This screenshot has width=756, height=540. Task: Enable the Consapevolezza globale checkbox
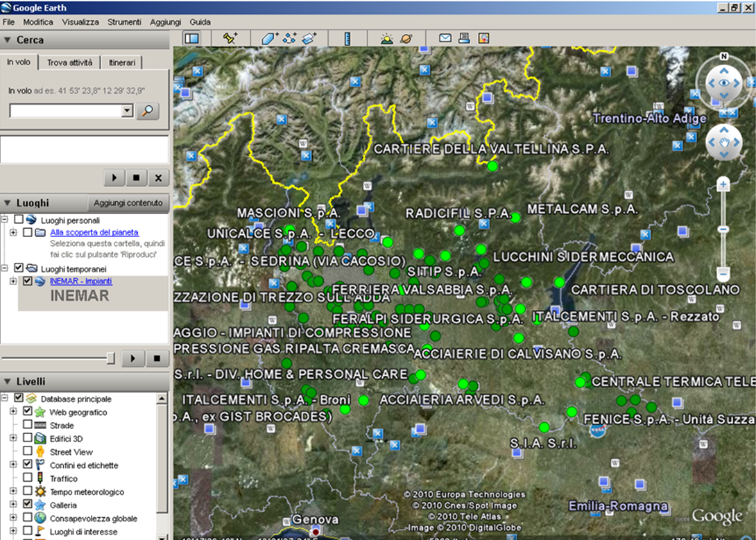(x=28, y=517)
